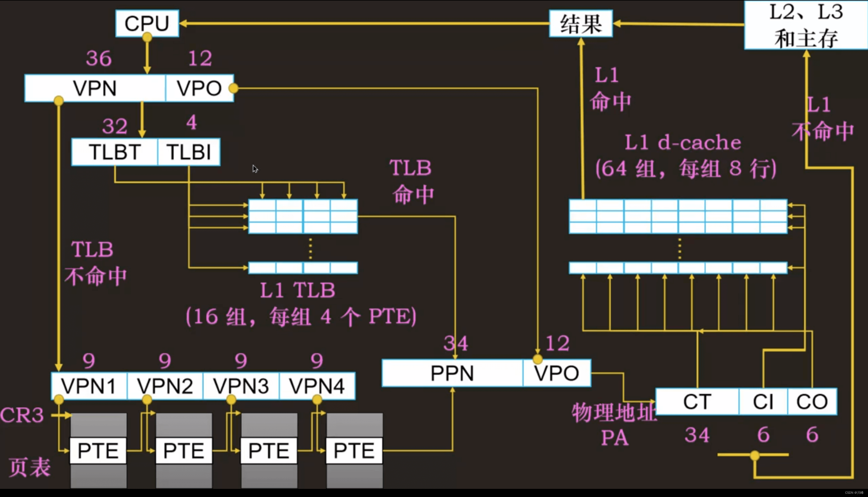Click the VPN4 field
This screenshot has height=497, width=868.
(317, 386)
